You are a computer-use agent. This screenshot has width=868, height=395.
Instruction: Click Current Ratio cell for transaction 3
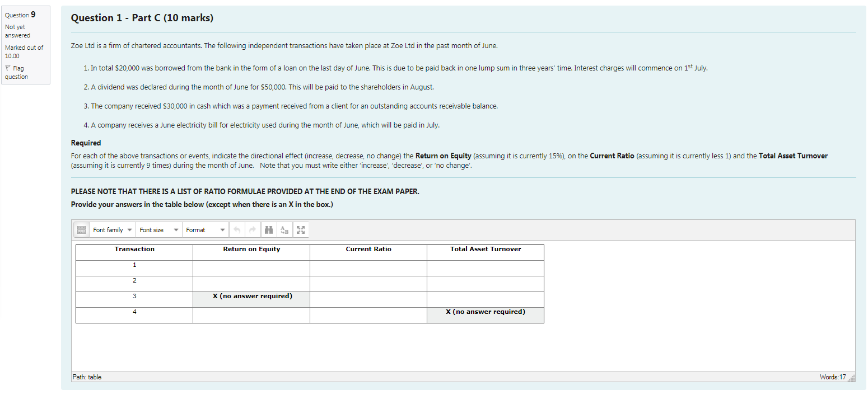[368, 300]
